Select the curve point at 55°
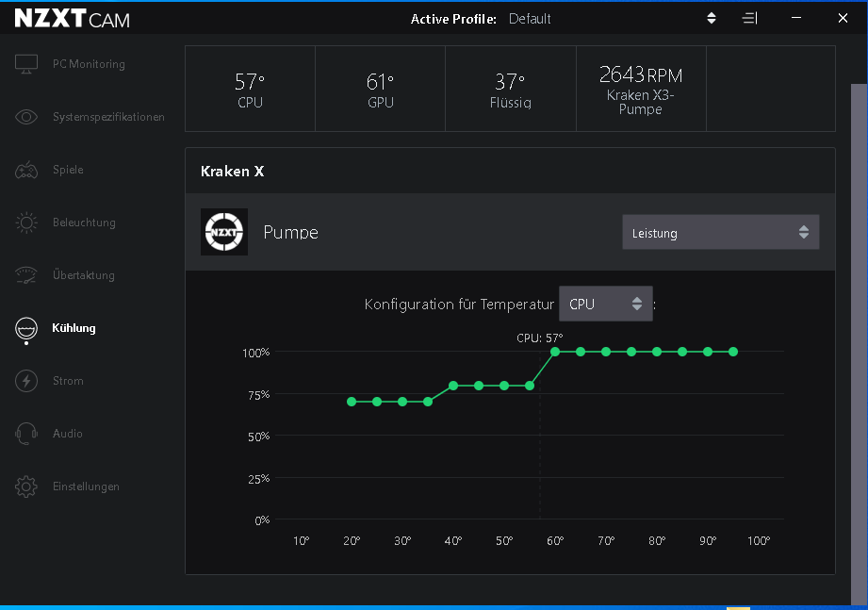 point(530,386)
